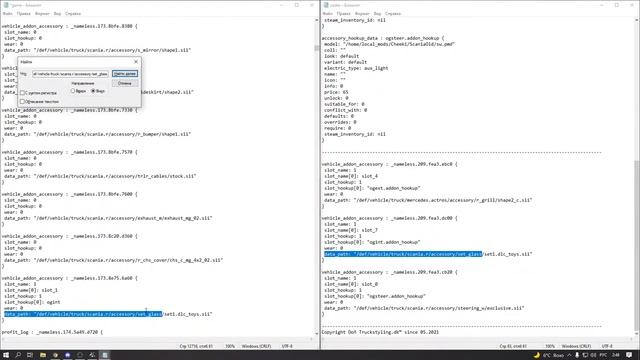The image size is (640, 360).
Task: Click left Notepad scrollbar down arrow
Action: click(316, 333)
